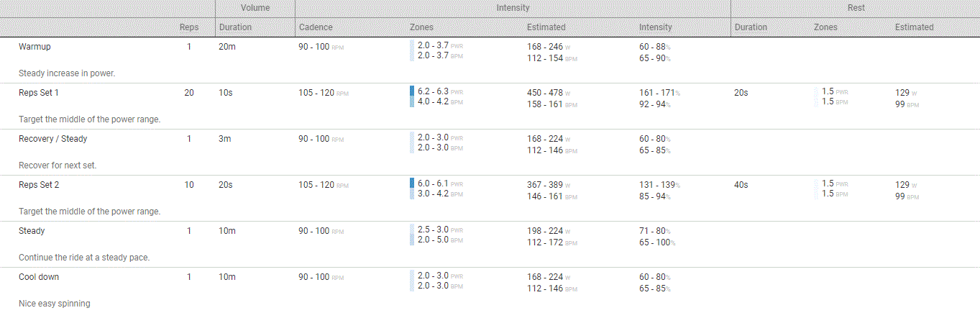Click the Reps Set 1 rest zone indicator

[816, 96]
